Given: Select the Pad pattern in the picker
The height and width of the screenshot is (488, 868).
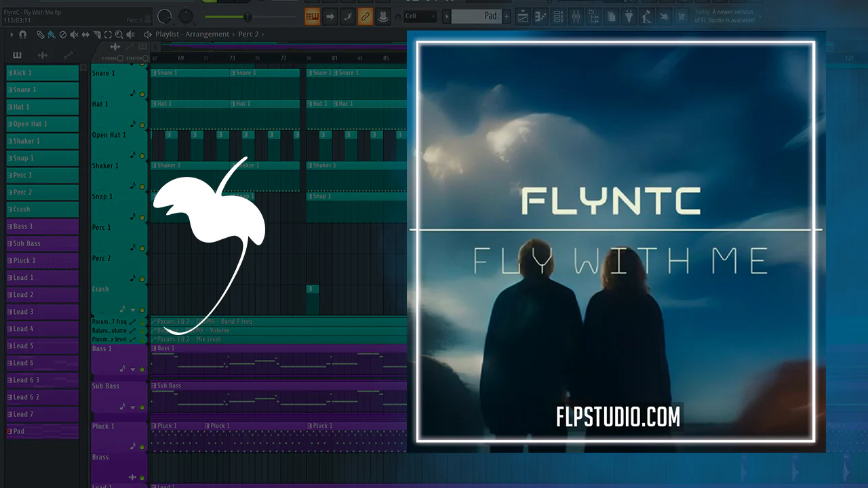Looking at the screenshot, I should [43, 431].
